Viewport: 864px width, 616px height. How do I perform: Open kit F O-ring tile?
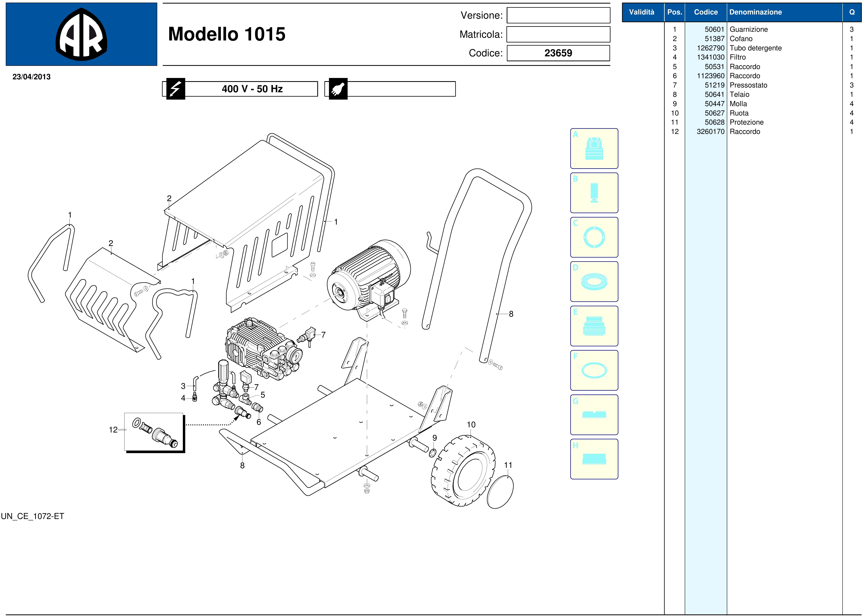(x=594, y=371)
